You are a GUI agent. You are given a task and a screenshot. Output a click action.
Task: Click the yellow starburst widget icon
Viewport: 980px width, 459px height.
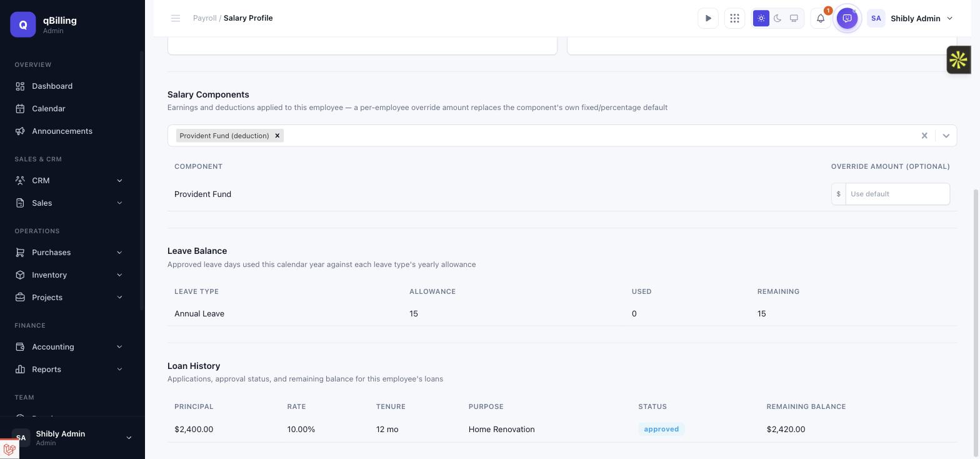pos(959,60)
